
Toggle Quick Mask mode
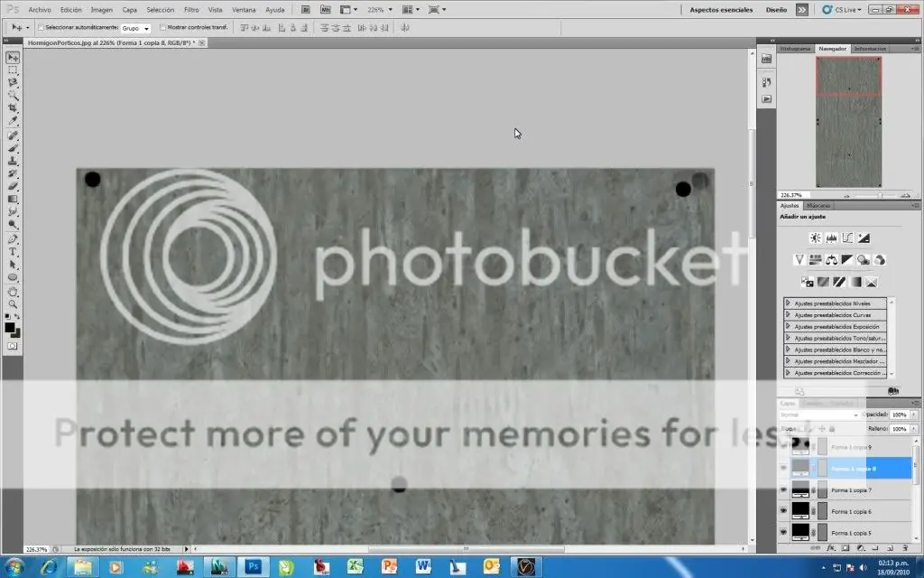pos(13,346)
